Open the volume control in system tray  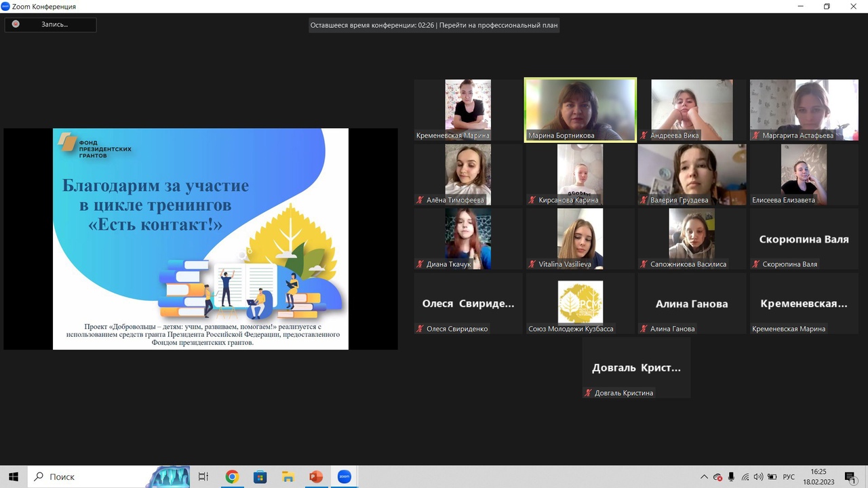tap(758, 477)
